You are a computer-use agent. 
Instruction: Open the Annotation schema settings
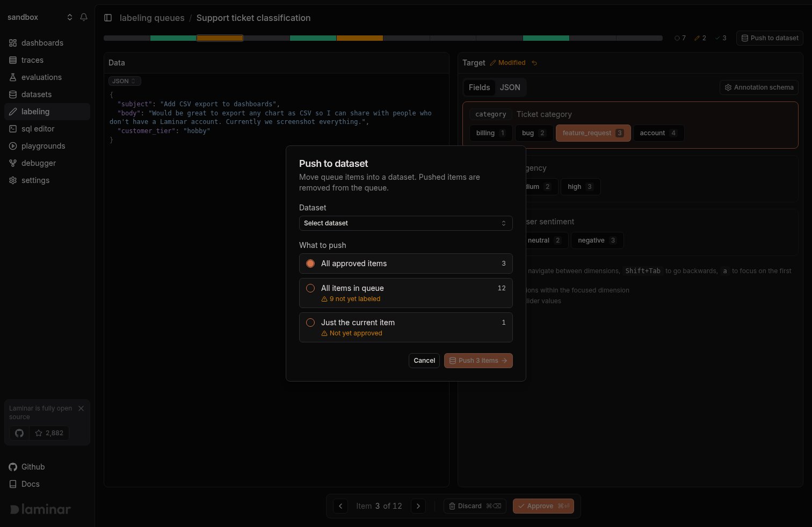[x=759, y=87]
